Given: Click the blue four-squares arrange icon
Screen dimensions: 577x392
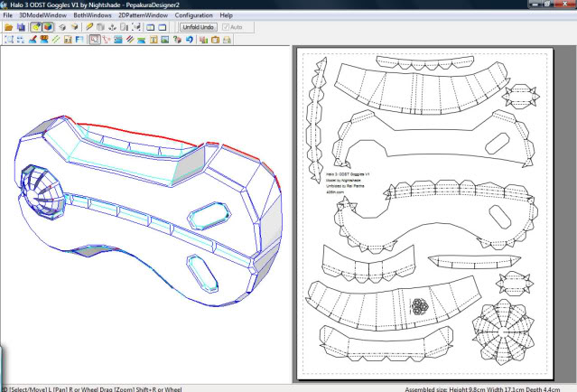Looking at the screenshot, I should click(x=21, y=40).
